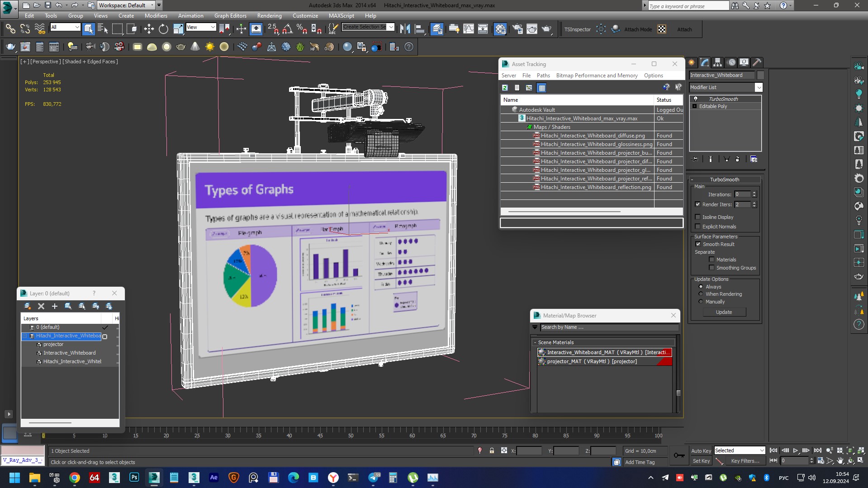Click the Key Filters button

(745, 461)
